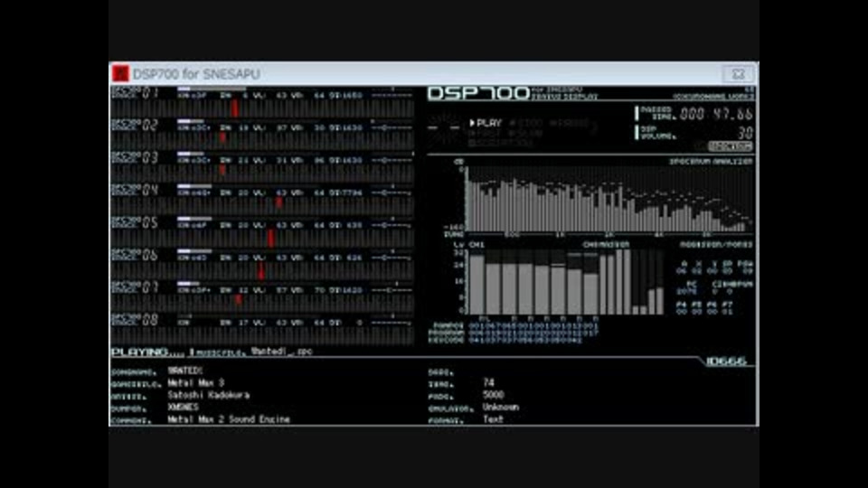868x488 pixels.
Task: Click channel 05 pan slider knob
Action: [383, 226]
